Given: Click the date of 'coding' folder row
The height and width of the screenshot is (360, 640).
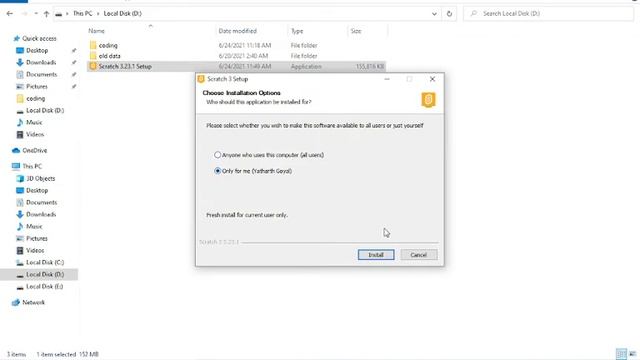Looking at the screenshot, I should pyautogui.click(x=245, y=45).
